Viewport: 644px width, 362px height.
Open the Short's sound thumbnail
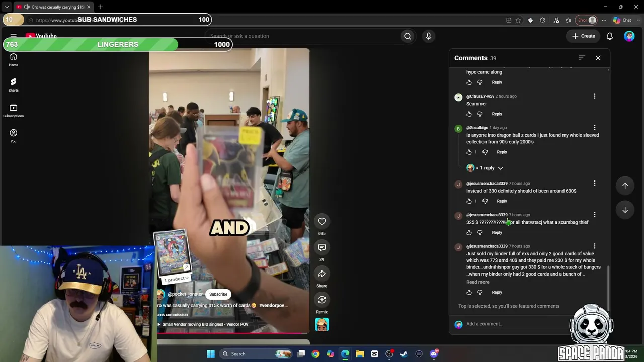322,325
